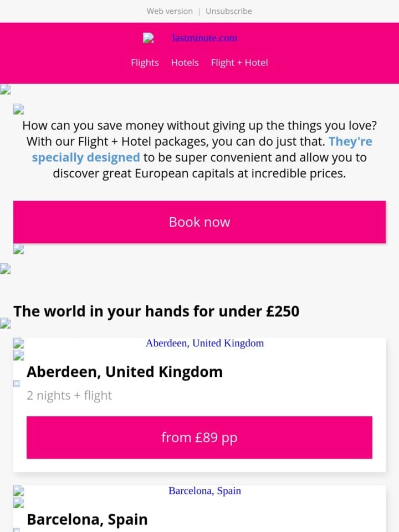
Task: Click the bold Aberdeen, United Kingdom heading
Action: [125, 372]
